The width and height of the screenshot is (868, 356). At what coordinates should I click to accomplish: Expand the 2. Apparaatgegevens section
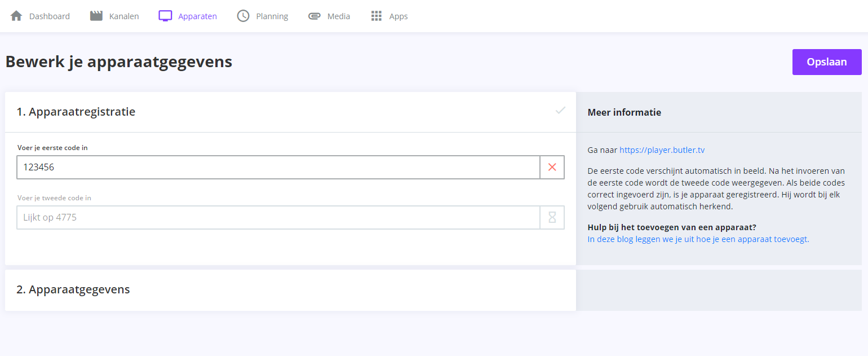click(73, 289)
